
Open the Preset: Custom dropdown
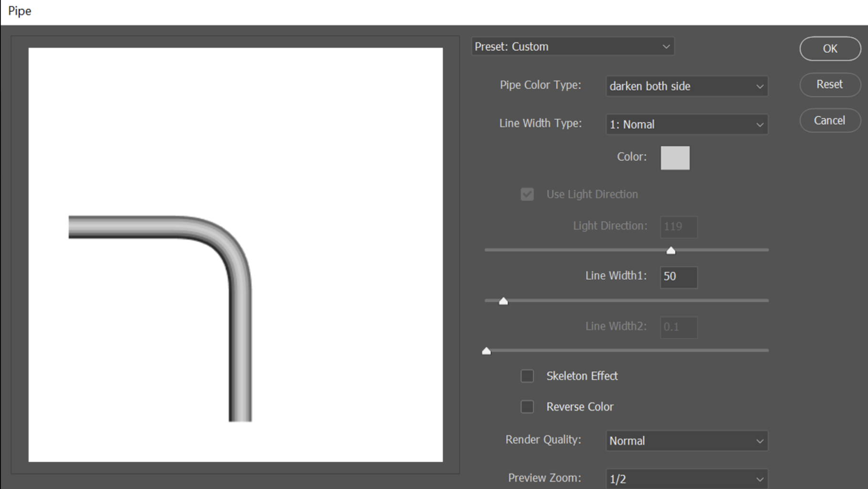coord(573,47)
